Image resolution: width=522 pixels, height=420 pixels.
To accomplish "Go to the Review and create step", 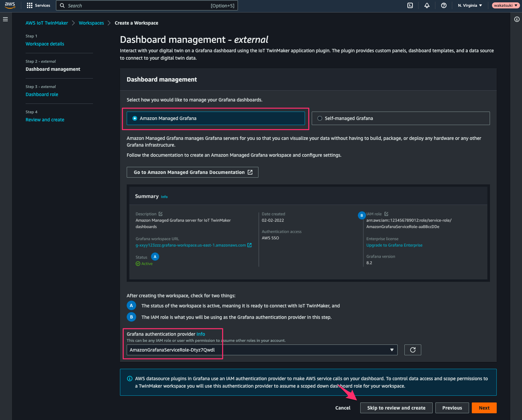I will coord(45,120).
